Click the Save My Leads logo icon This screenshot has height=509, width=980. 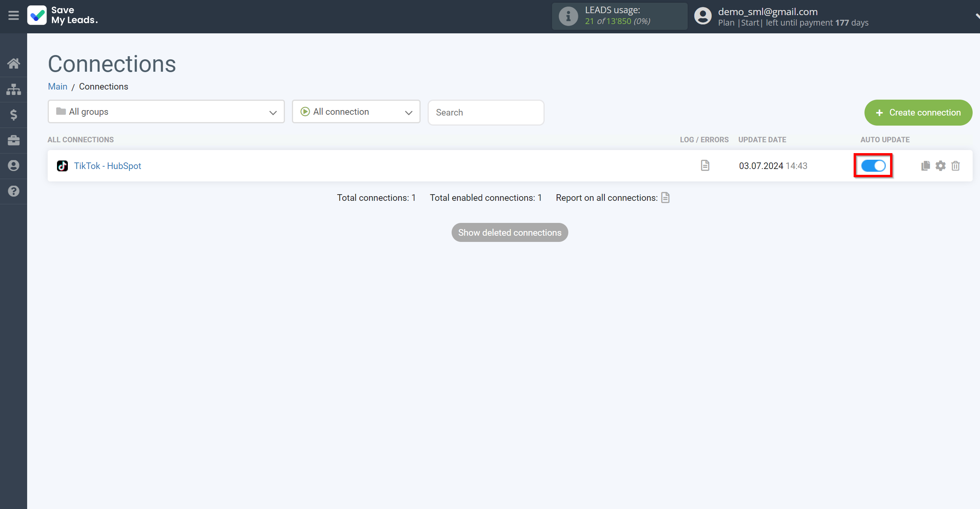click(x=37, y=16)
